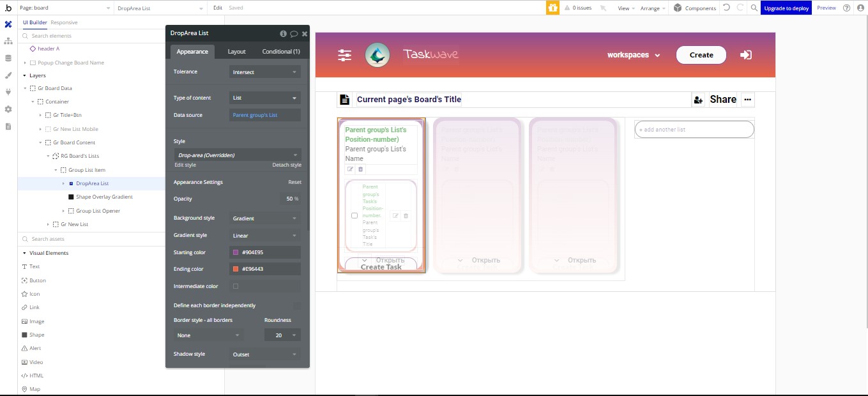Click the Preview link
The height and width of the screenshot is (396, 868).
[826, 8]
